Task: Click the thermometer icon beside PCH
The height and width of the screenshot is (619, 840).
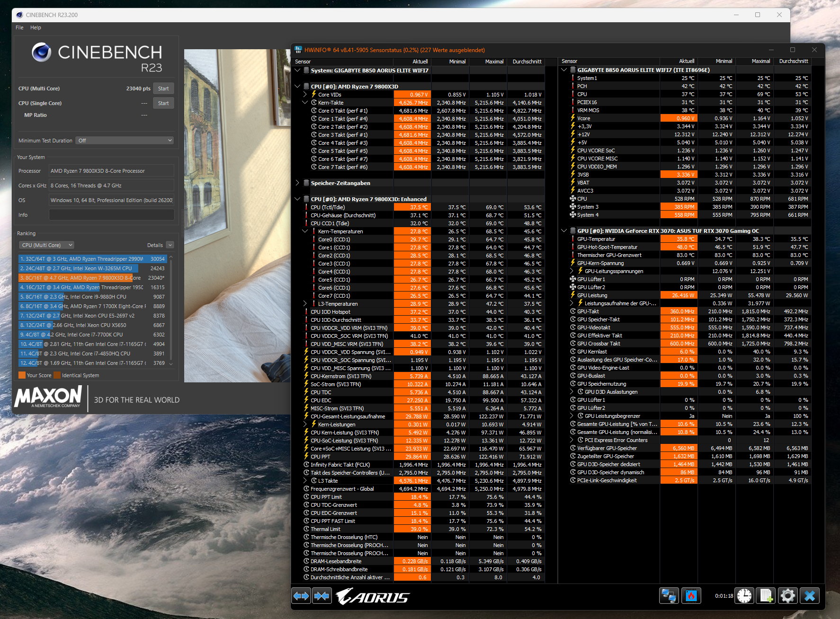Action: coord(573,86)
